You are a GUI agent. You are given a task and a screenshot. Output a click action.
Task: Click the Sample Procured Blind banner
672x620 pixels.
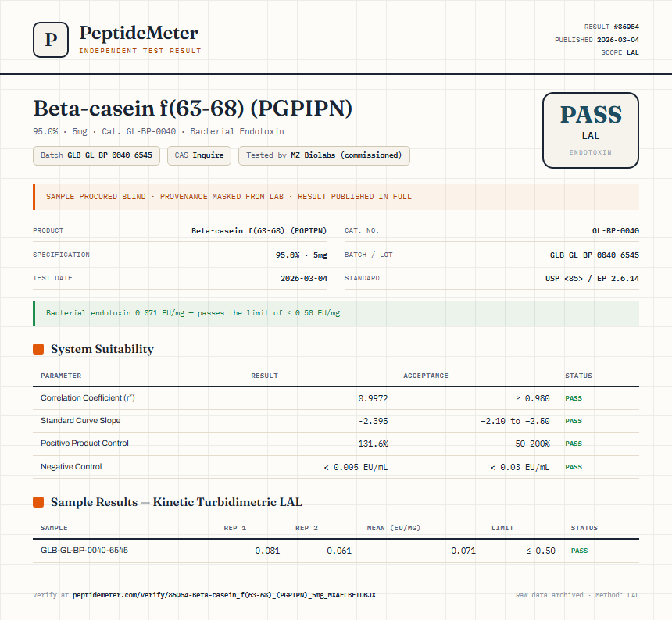tap(336, 197)
